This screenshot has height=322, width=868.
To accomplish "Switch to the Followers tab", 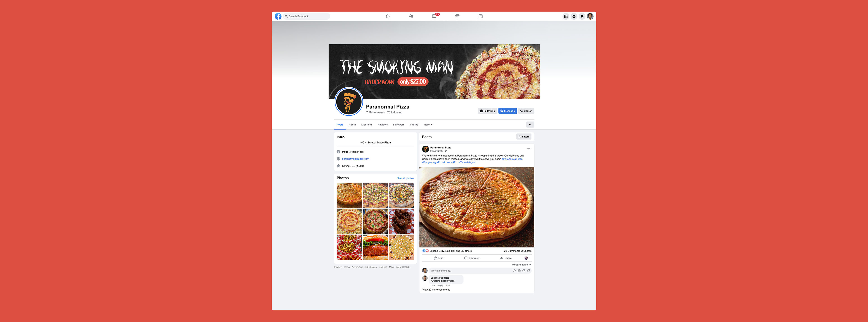I will 399,125.
